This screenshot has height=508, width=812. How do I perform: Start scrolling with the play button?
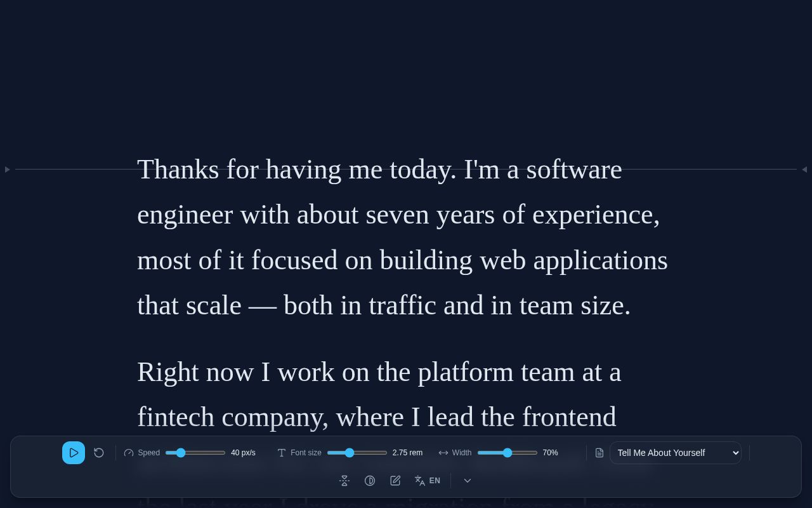click(x=74, y=453)
